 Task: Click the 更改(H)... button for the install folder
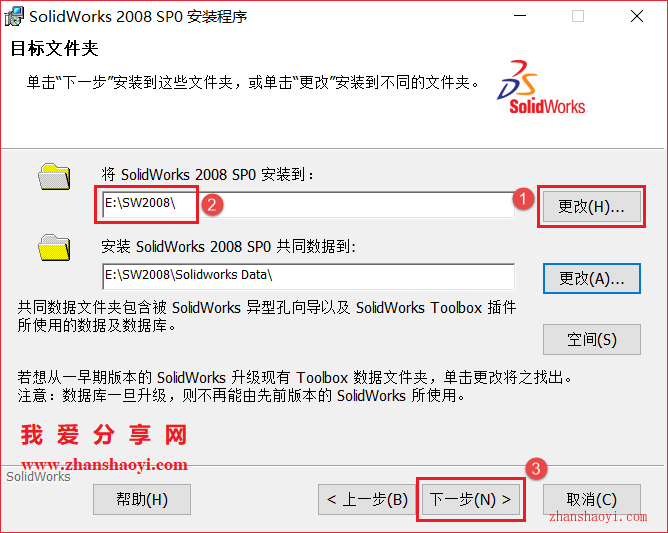click(x=591, y=207)
